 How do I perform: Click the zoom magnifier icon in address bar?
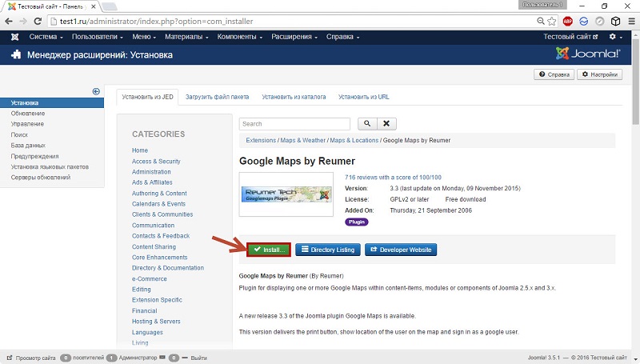pos(541,22)
